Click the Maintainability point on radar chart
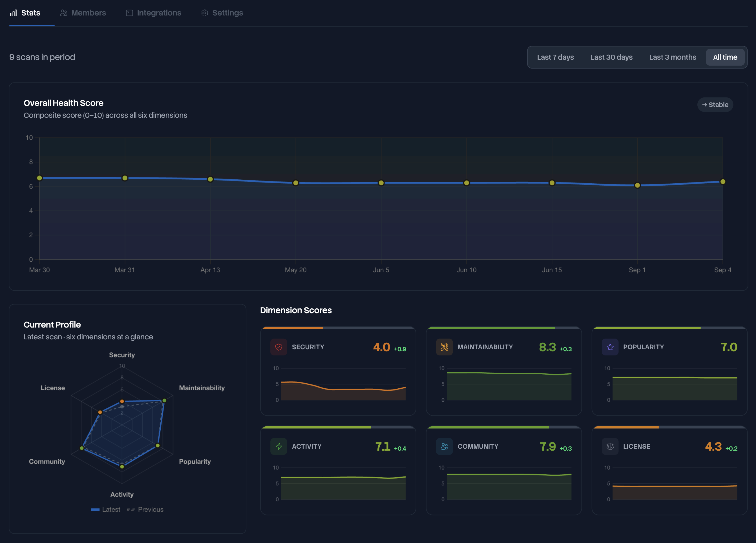 click(164, 400)
